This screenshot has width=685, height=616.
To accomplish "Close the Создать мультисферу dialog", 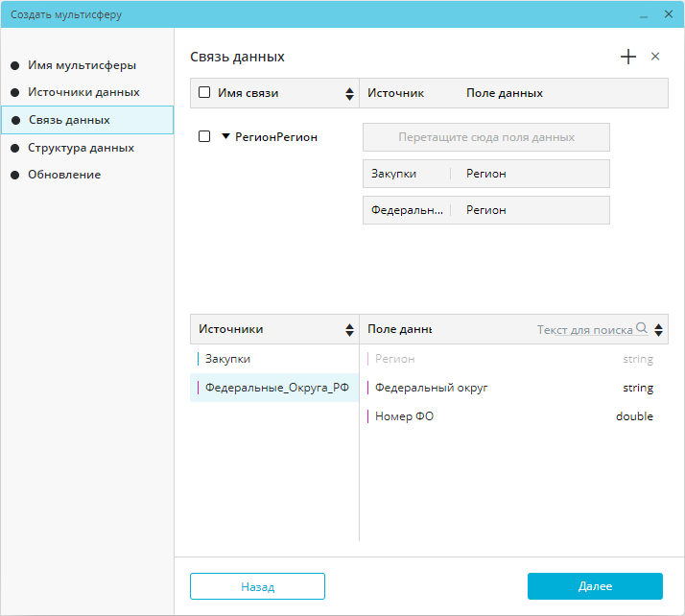I will click(669, 14).
